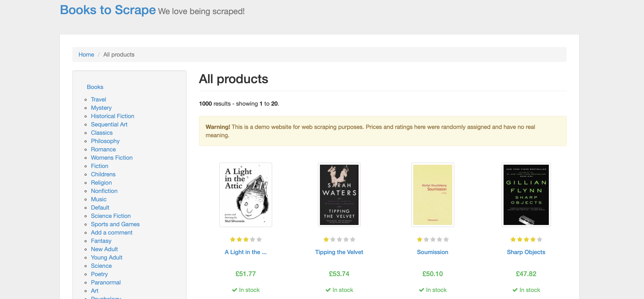Click the A Light in the Attic cover
644x299 pixels.
[x=246, y=195]
